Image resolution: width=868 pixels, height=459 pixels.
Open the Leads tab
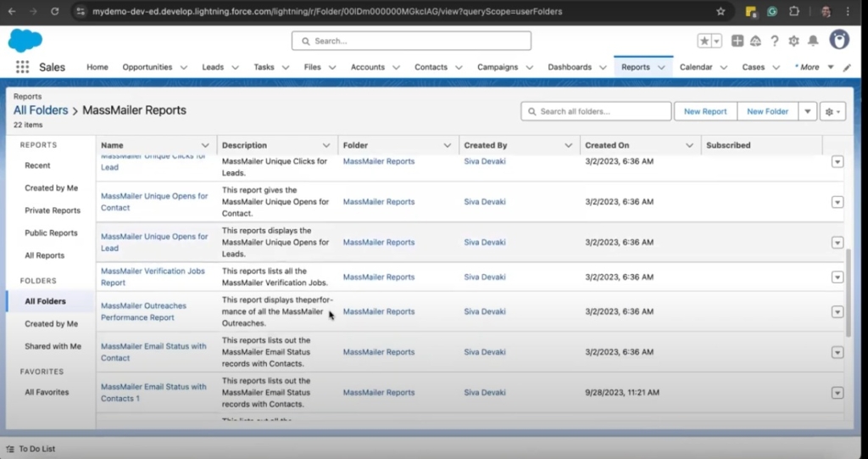213,67
